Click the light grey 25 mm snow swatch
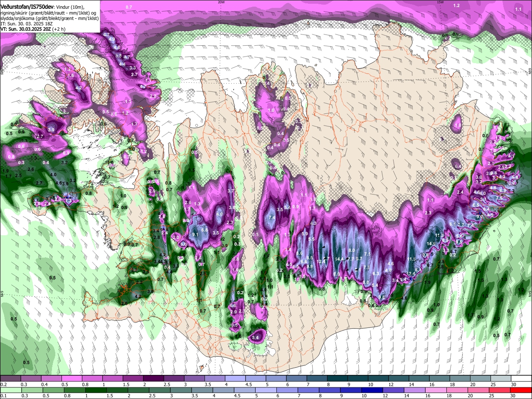 [x=500, y=379]
